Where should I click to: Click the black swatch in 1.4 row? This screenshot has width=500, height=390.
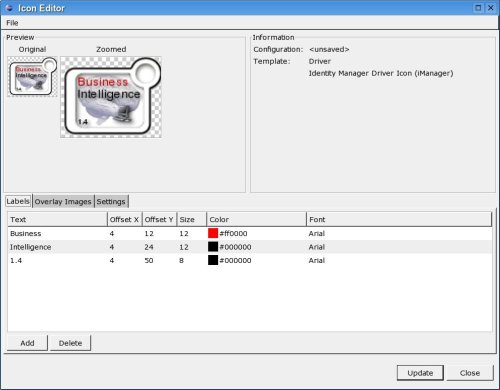coord(213,260)
